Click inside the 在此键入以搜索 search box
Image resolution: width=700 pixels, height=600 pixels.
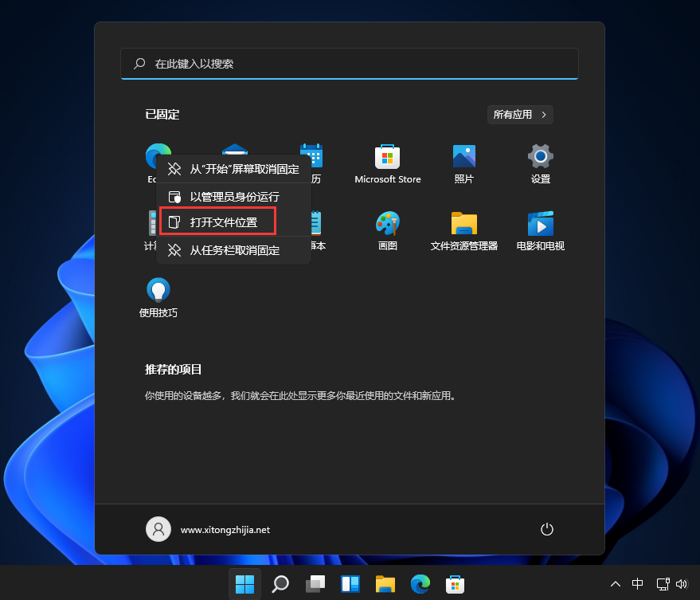349,63
